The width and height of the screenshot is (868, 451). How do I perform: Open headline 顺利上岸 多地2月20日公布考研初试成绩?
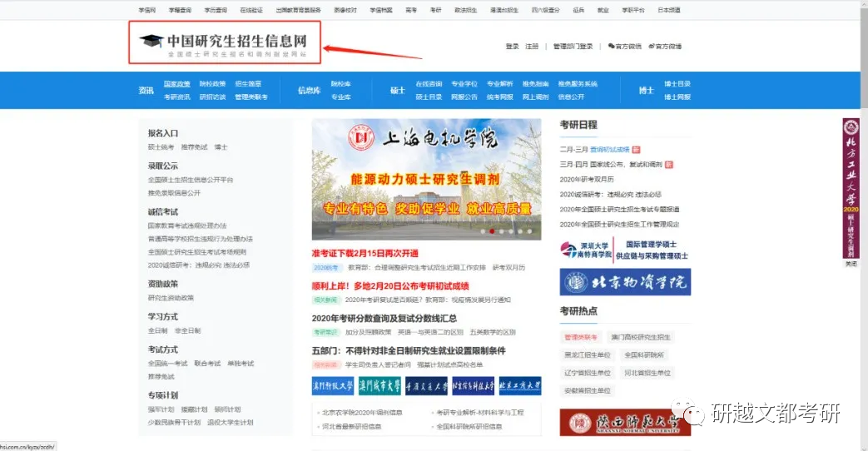pyautogui.click(x=390, y=286)
